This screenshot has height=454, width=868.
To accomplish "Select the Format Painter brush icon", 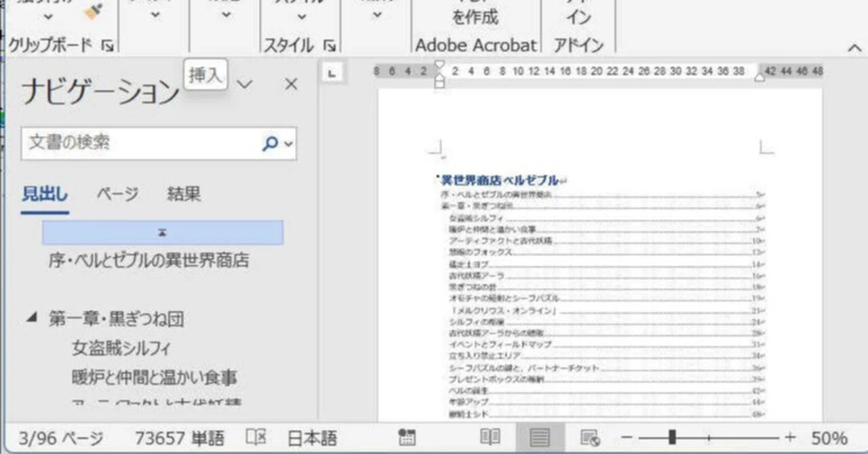I will [92, 9].
